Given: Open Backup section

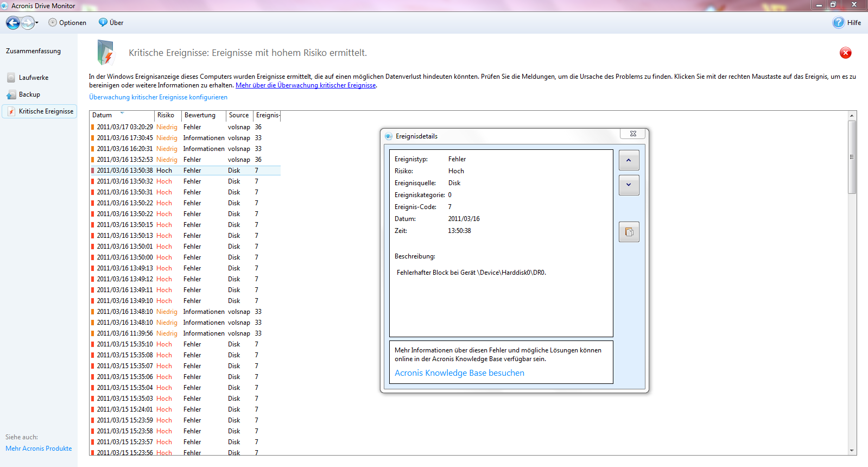Looking at the screenshot, I should (29, 94).
